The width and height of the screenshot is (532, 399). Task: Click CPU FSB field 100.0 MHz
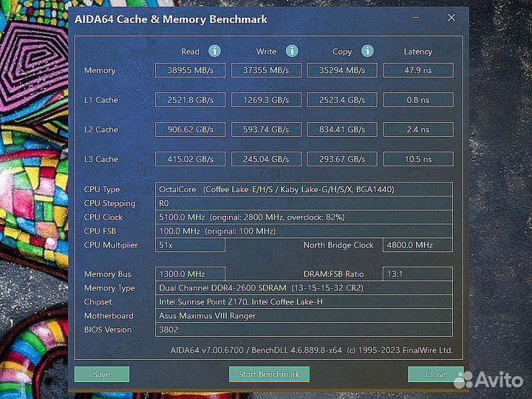click(x=304, y=231)
